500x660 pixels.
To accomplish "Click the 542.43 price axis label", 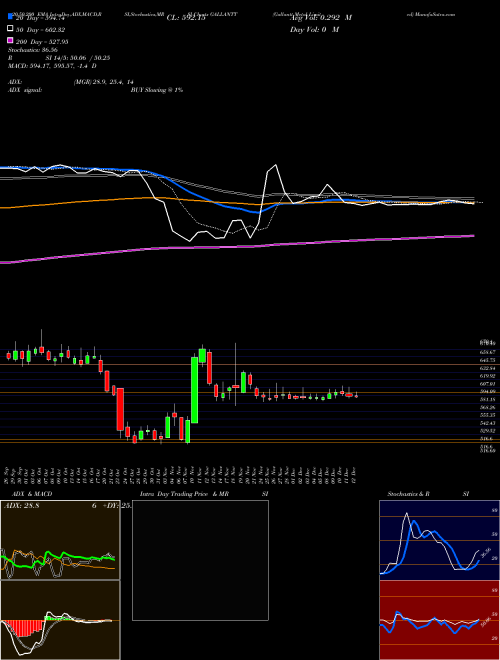I will coord(488,423).
